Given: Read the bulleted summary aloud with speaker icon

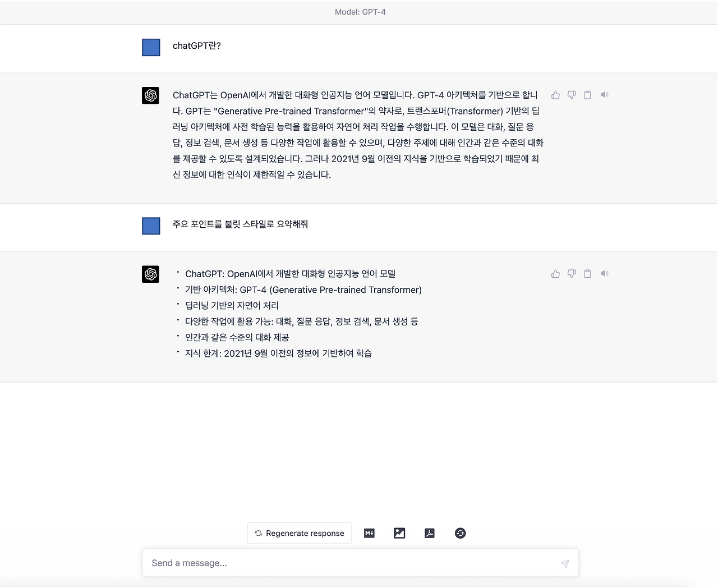Looking at the screenshot, I should click(604, 274).
